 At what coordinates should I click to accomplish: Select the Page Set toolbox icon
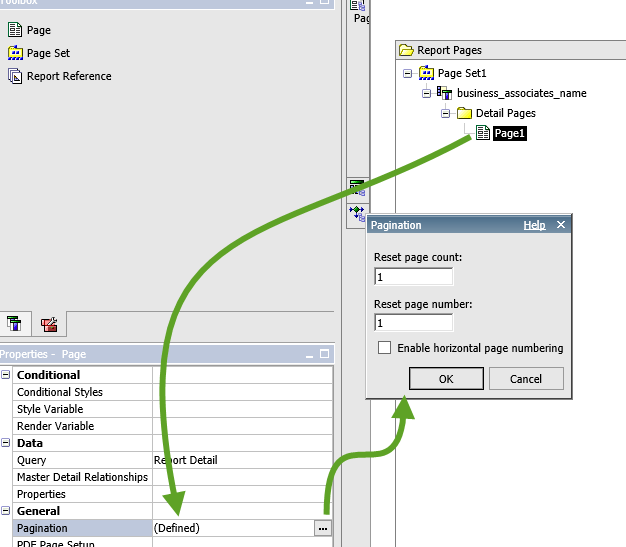[15, 53]
